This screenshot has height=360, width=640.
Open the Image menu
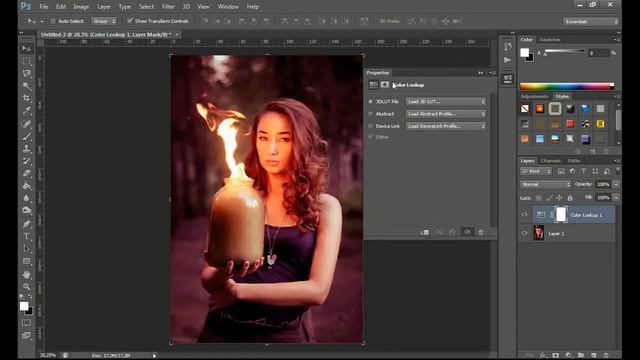coord(81,7)
